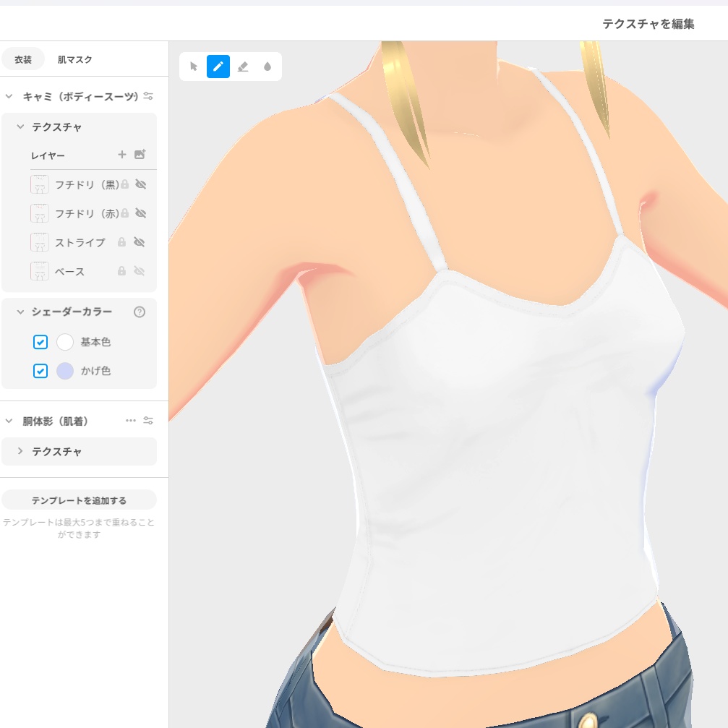Open the シェーダーカラー help question icon
Screen dimensions: 728x728
point(140,312)
